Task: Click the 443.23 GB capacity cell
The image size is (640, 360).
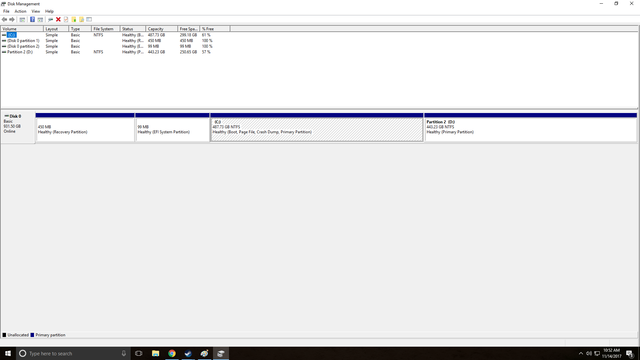Action: (156, 52)
